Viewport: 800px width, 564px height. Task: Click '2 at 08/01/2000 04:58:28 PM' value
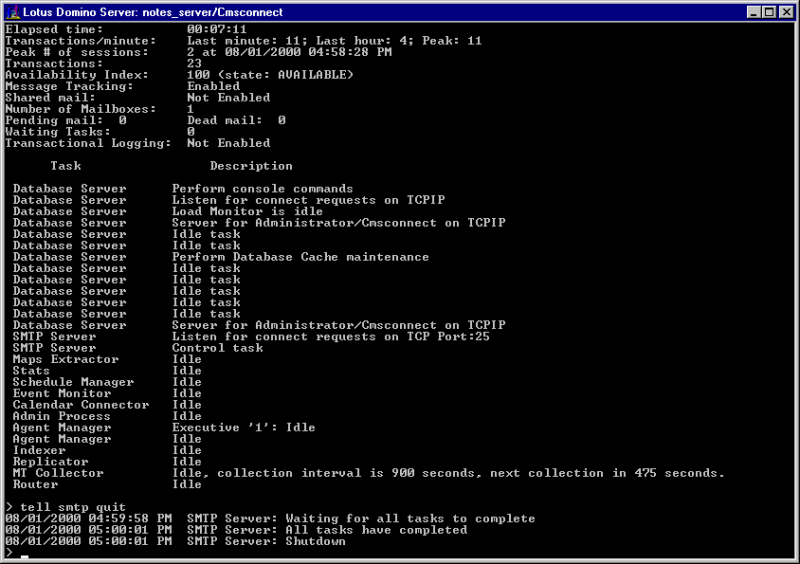point(289,52)
